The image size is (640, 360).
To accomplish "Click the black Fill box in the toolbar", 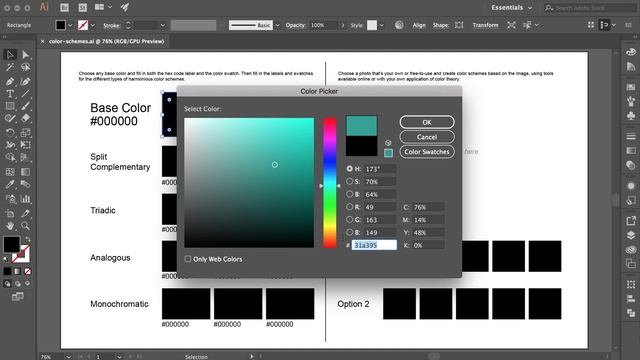I will [11, 244].
